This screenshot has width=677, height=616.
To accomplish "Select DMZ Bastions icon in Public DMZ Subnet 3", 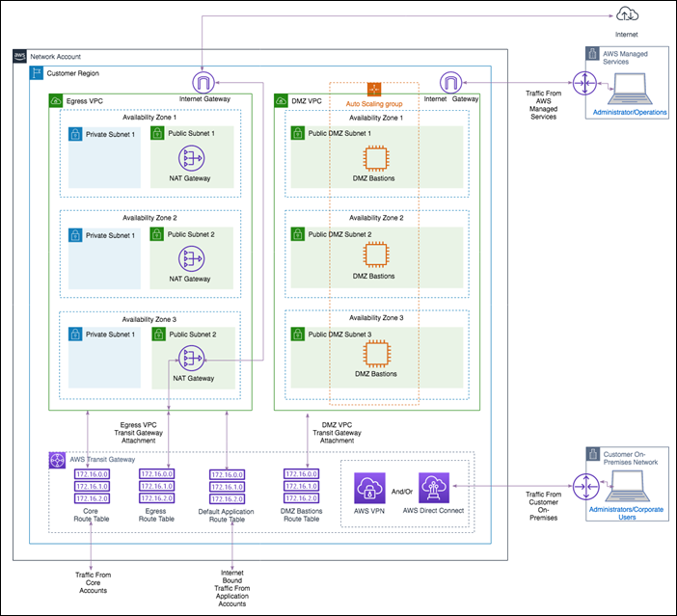I will coord(374,355).
